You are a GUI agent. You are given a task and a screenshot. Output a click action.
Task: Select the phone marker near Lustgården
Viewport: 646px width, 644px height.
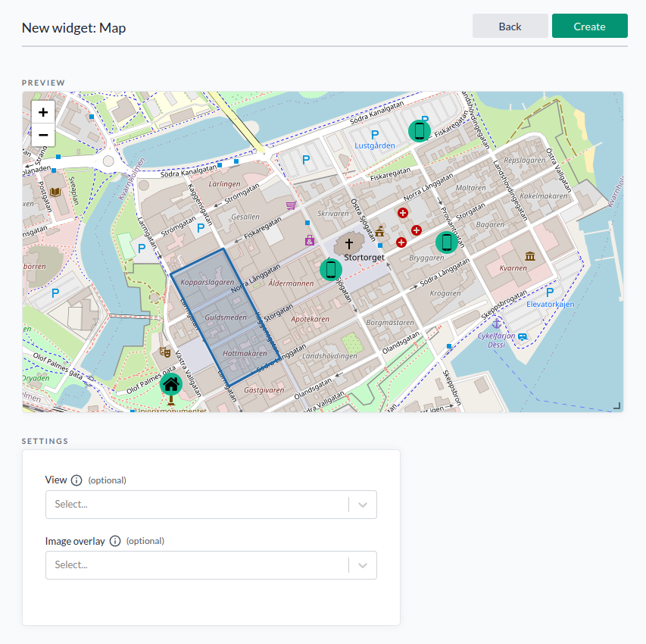pos(420,131)
